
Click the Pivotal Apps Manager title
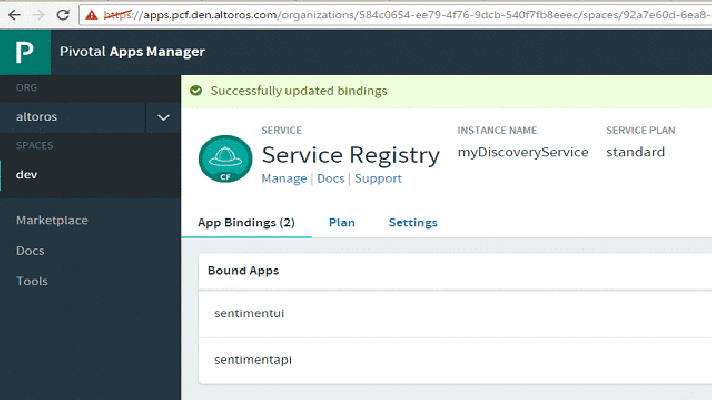[x=132, y=52]
